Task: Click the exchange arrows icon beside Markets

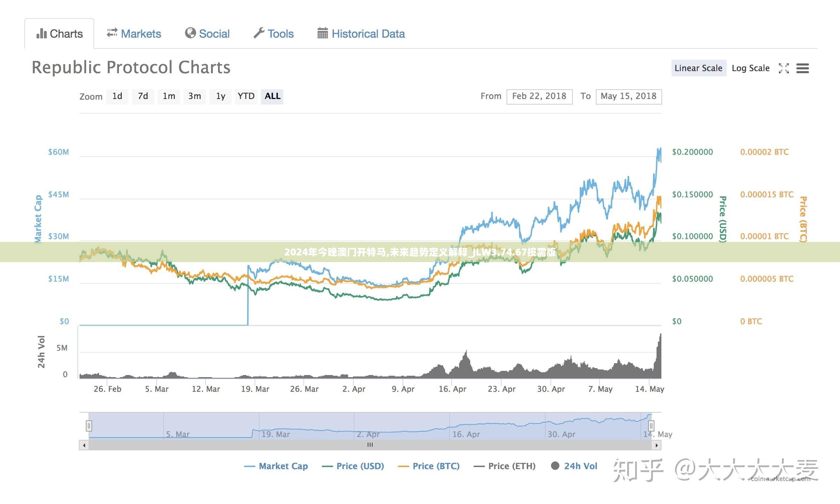Action: (112, 33)
